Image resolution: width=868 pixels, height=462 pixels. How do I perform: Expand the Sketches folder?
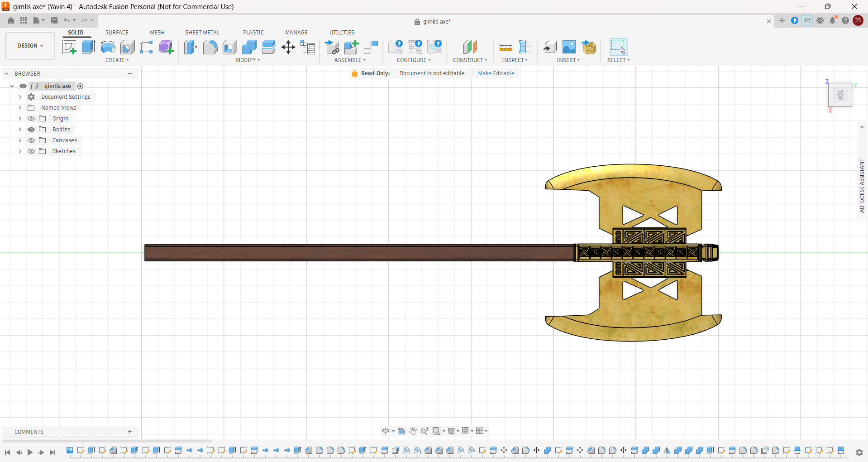[20, 151]
